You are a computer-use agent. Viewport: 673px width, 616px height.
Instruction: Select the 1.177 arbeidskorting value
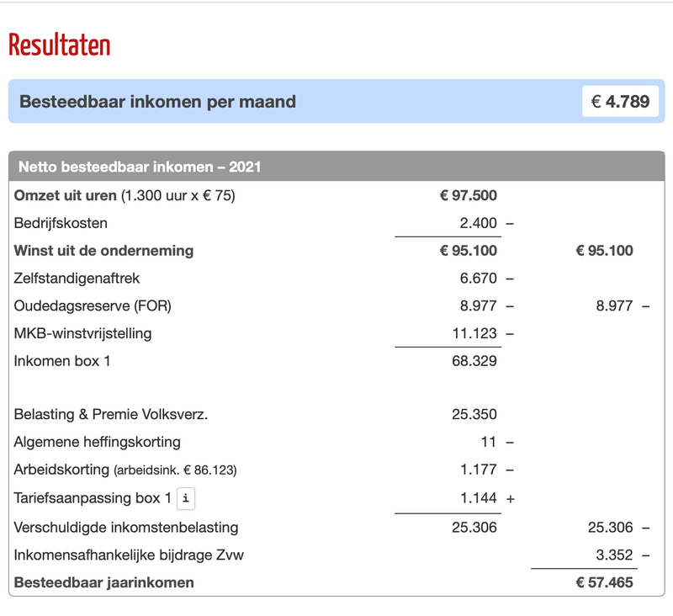478,470
